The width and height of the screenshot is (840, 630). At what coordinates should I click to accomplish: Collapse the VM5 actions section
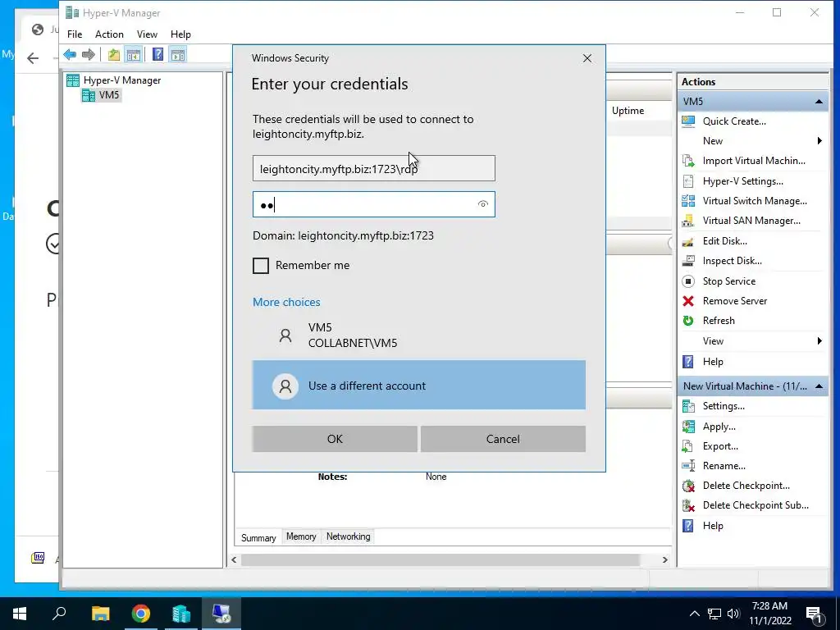click(x=819, y=101)
